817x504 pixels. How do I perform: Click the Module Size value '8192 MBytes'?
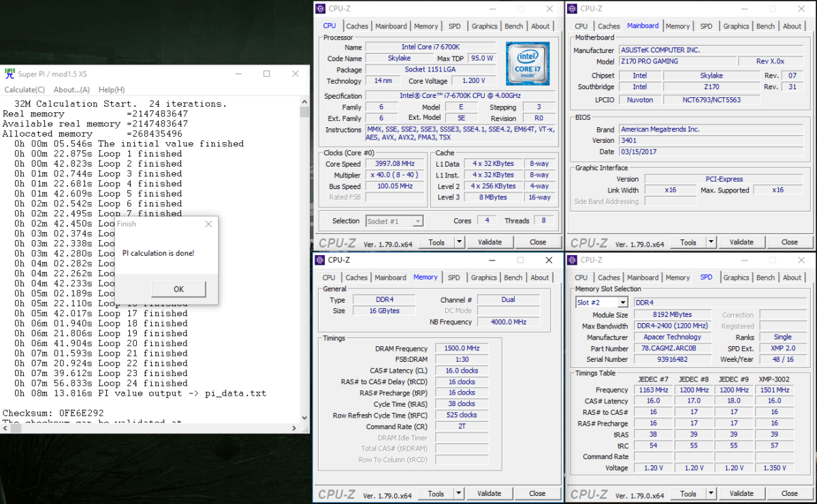(673, 315)
